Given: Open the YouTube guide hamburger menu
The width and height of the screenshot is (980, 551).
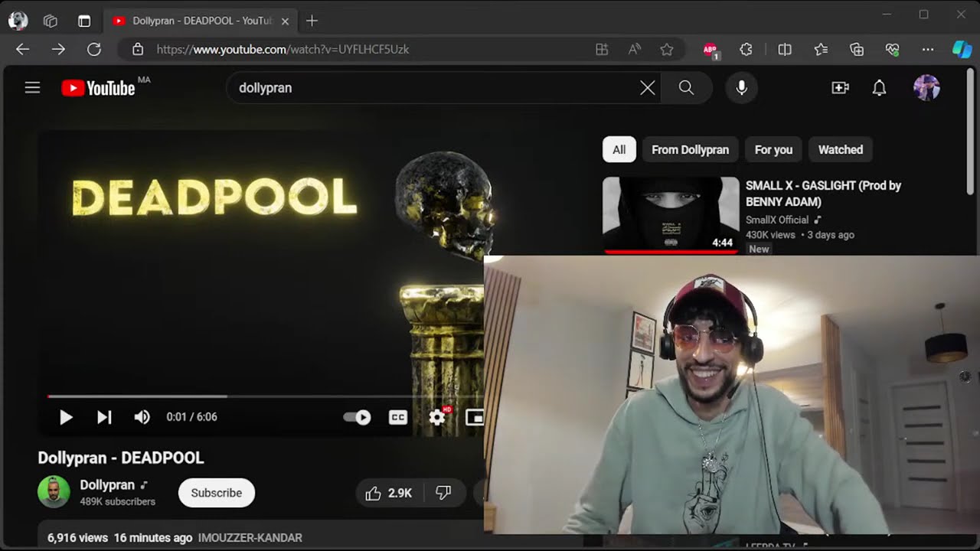Looking at the screenshot, I should click(32, 88).
